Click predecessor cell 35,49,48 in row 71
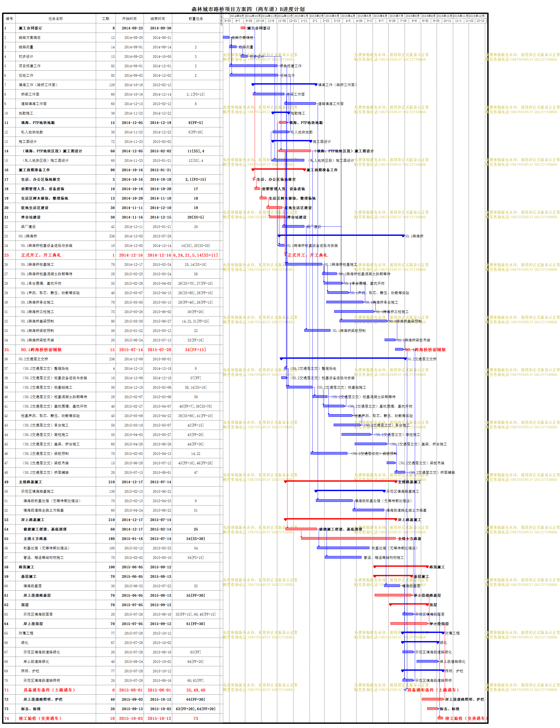Image resolution: width=560 pixels, height=728 pixels. pos(196,690)
